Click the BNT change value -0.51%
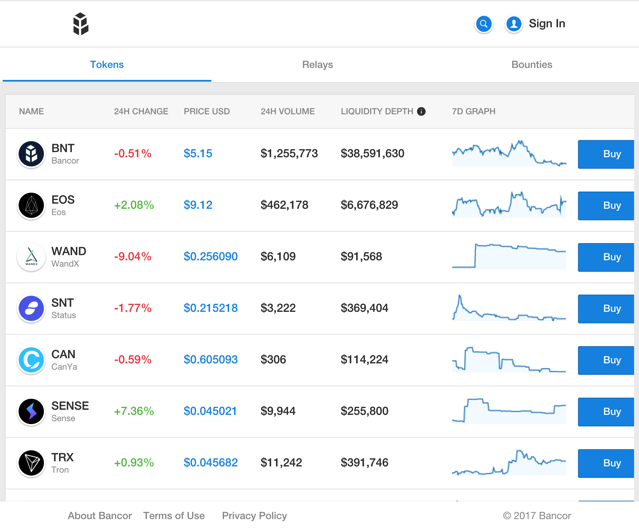Viewport: 639px width, 528px height. pos(133,154)
